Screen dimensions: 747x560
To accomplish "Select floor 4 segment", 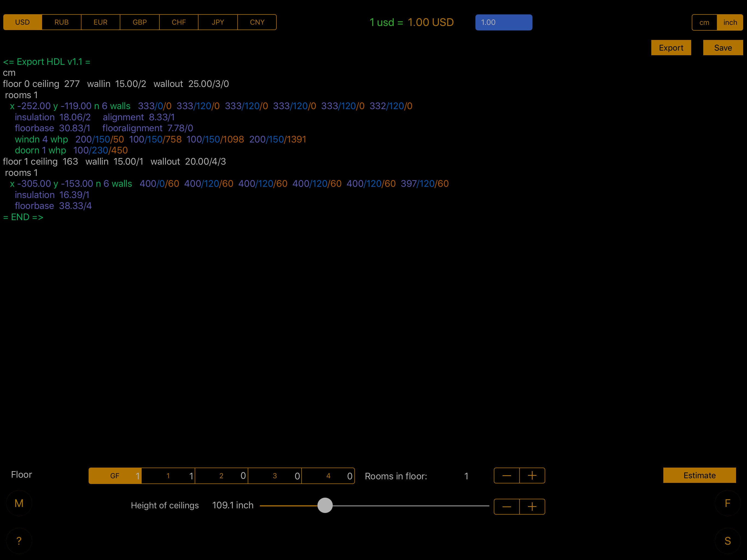I will [x=328, y=476].
